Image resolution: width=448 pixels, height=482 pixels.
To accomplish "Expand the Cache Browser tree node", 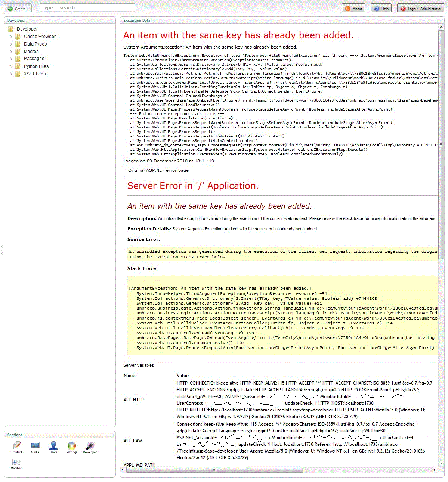I will coord(11,37).
